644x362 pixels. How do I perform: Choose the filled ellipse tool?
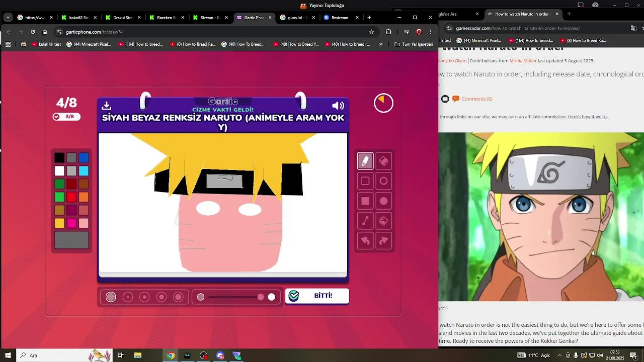pyautogui.click(x=383, y=201)
